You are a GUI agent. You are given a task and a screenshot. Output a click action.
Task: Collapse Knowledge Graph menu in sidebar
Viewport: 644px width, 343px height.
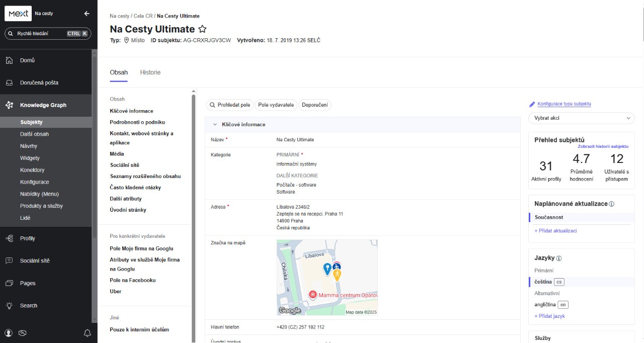[43, 105]
